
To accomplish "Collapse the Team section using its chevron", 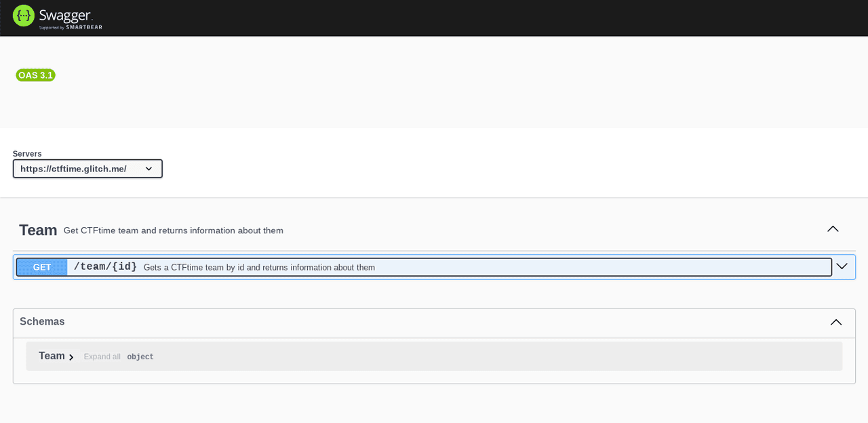I will click(x=833, y=229).
